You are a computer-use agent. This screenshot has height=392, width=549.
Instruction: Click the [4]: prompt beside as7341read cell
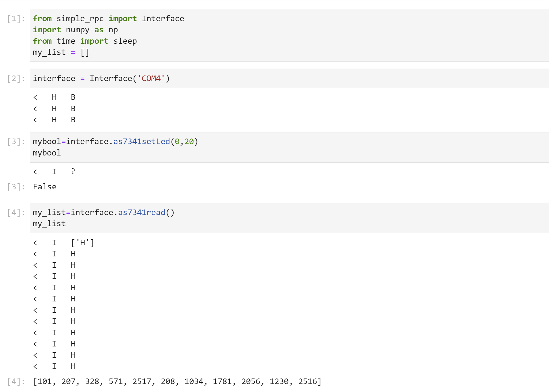[x=16, y=213]
